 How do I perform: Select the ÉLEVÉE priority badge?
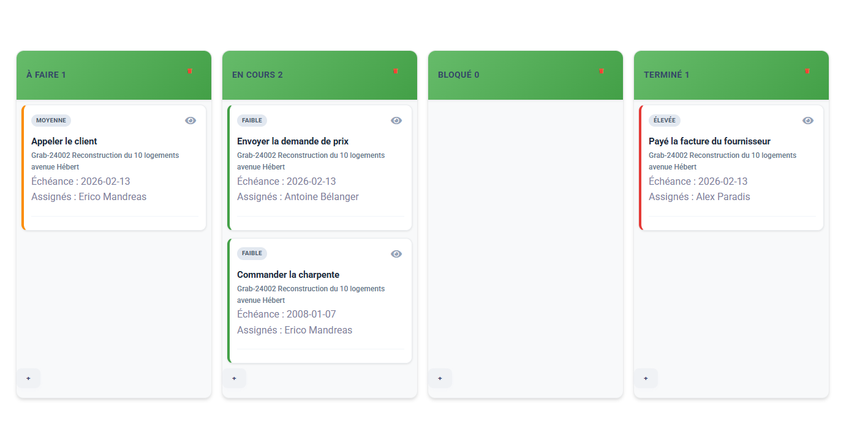pyautogui.click(x=665, y=120)
